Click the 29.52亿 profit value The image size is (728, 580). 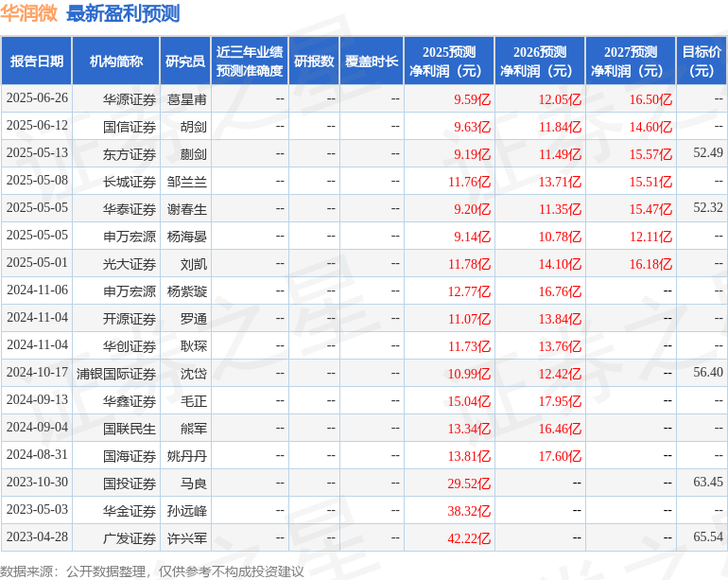tap(469, 483)
